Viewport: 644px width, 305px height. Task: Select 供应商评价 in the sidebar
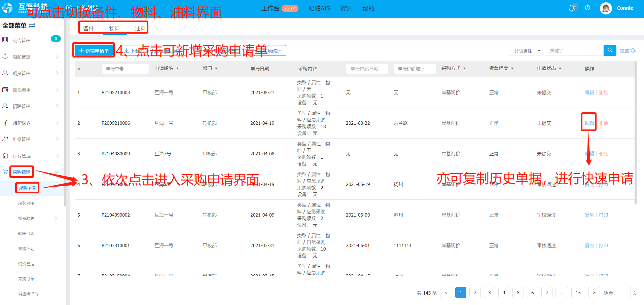(28, 294)
